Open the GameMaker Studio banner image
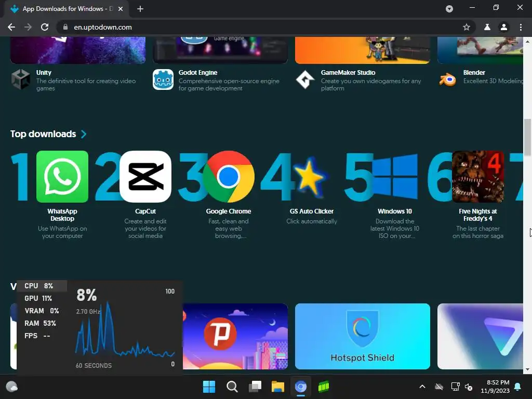This screenshot has width=532, height=399. tap(362, 50)
